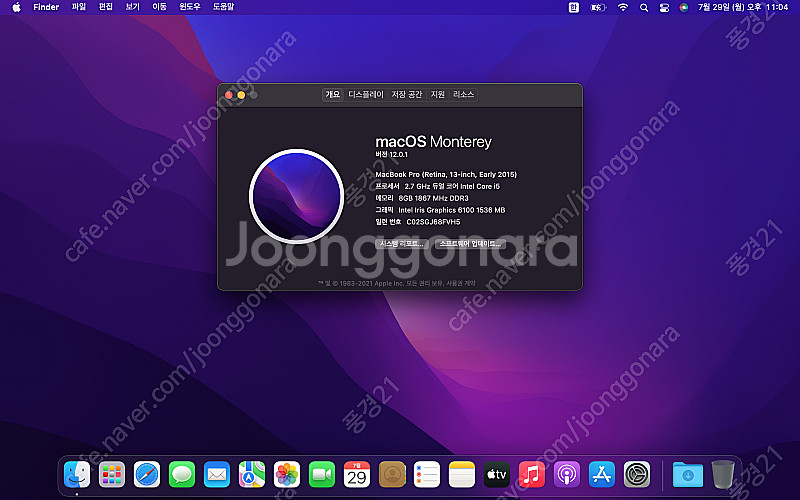Launch Maps from the Dock
Image resolution: width=800 pixels, height=500 pixels.
[252, 474]
